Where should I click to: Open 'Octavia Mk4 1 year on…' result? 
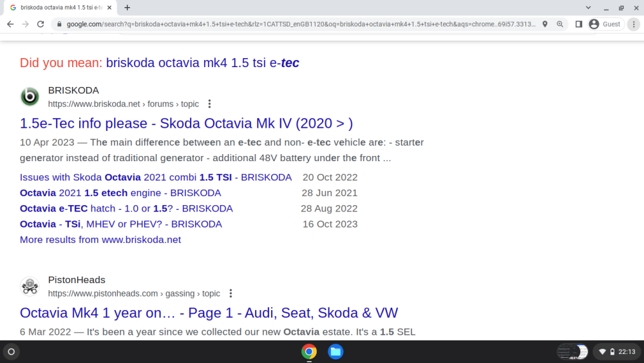(209, 313)
